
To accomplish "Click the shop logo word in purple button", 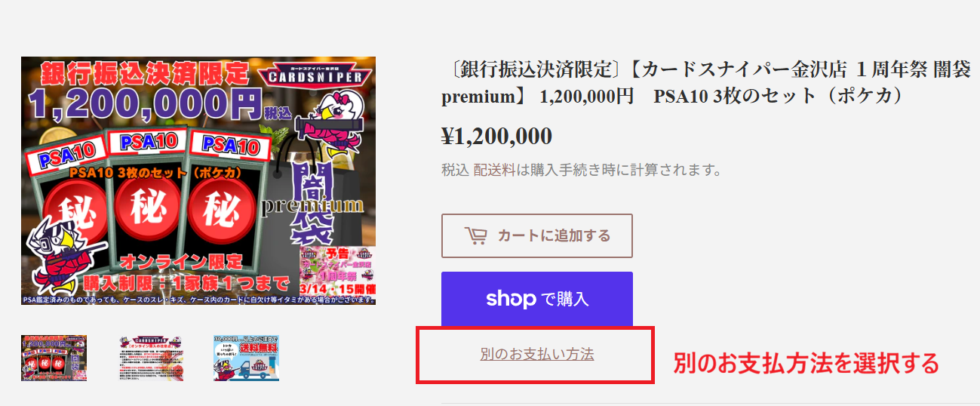I will pyautogui.click(x=511, y=299).
